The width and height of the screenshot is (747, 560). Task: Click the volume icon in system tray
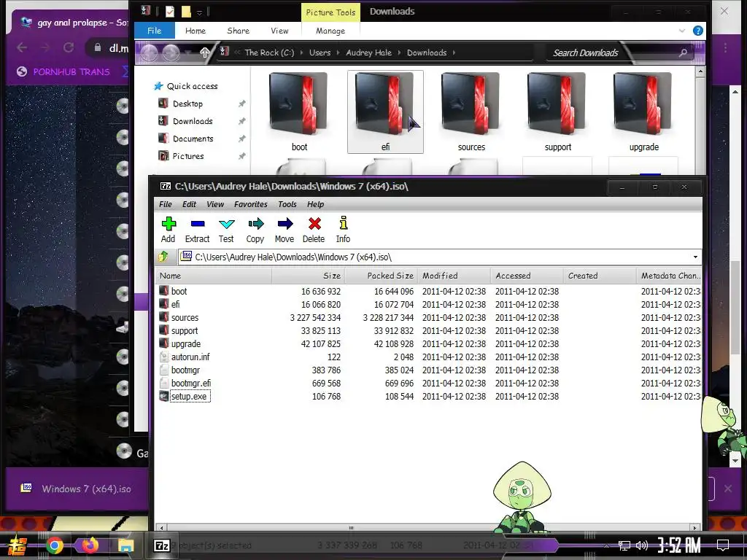pos(642,545)
